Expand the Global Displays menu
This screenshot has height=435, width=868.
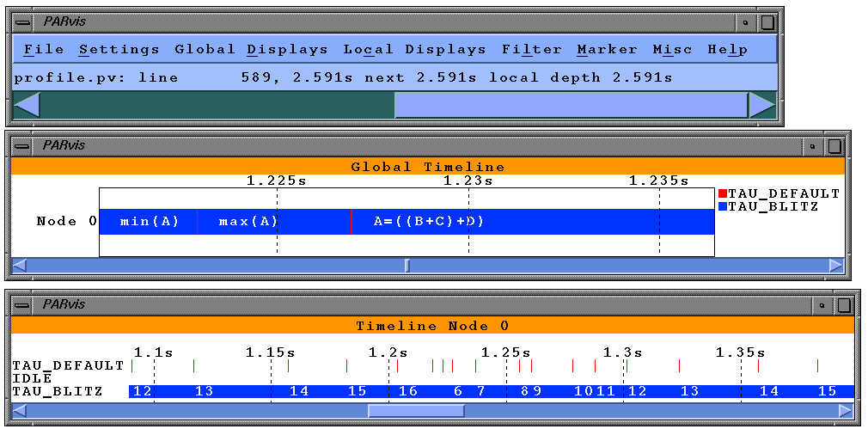click(x=251, y=50)
